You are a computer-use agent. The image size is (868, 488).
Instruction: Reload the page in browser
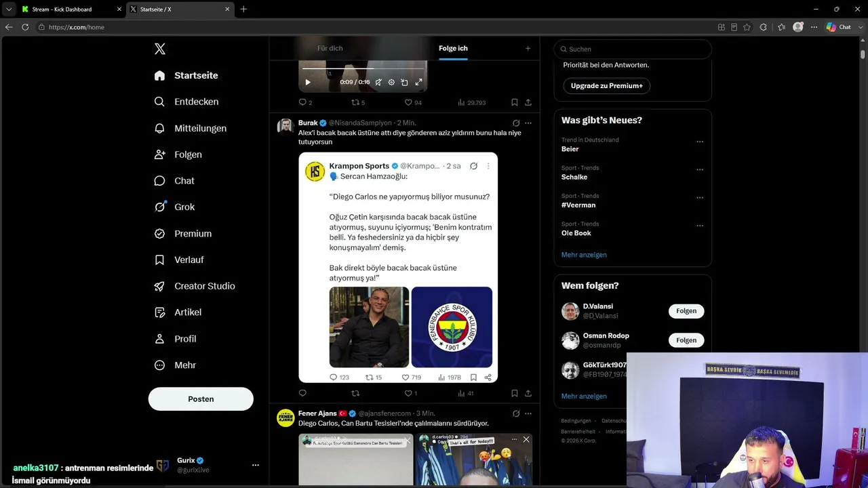tap(25, 27)
